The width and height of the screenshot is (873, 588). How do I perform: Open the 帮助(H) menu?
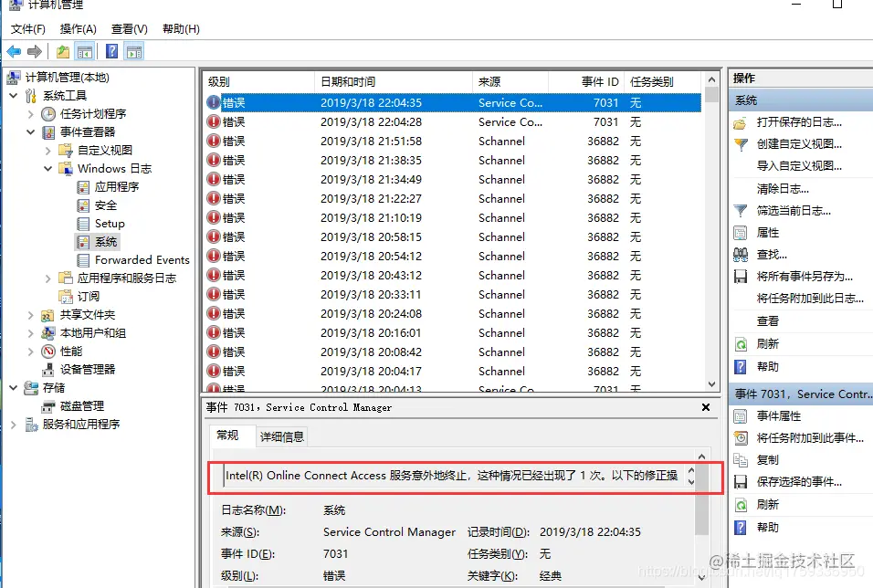[181, 29]
